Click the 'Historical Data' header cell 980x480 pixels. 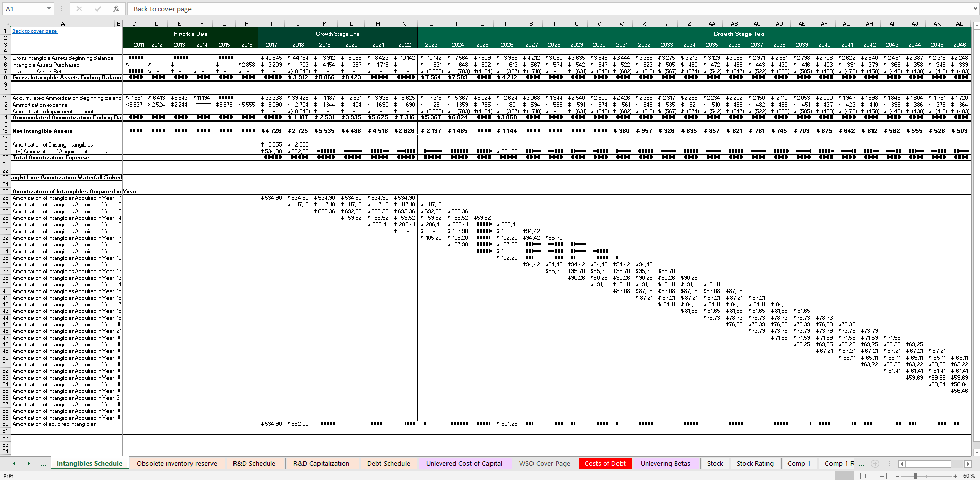tap(190, 34)
